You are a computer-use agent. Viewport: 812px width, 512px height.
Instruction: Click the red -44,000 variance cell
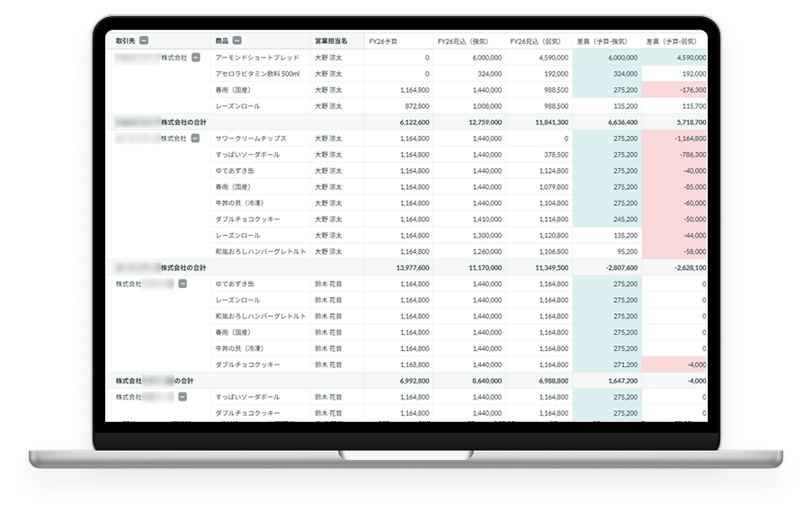[x=674, y=235]
